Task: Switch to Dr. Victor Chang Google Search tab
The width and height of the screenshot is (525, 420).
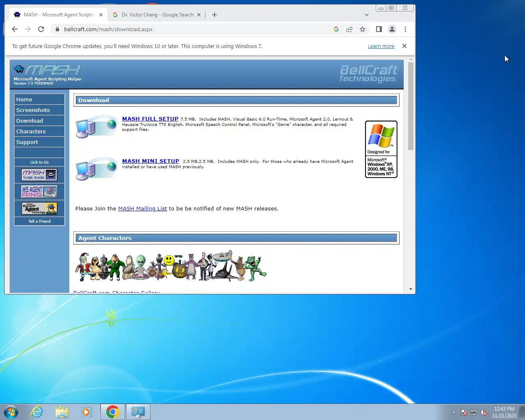Action: coord(157,15)
